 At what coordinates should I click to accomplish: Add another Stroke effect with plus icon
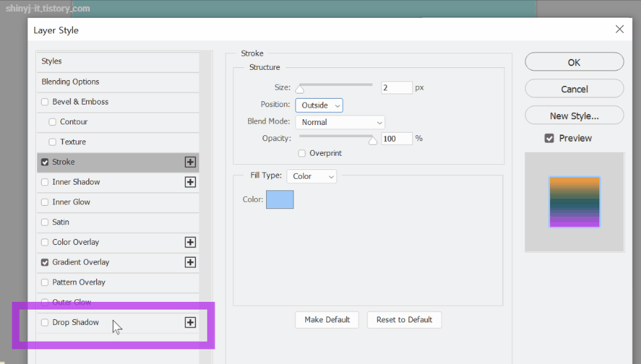pos(190,161)
